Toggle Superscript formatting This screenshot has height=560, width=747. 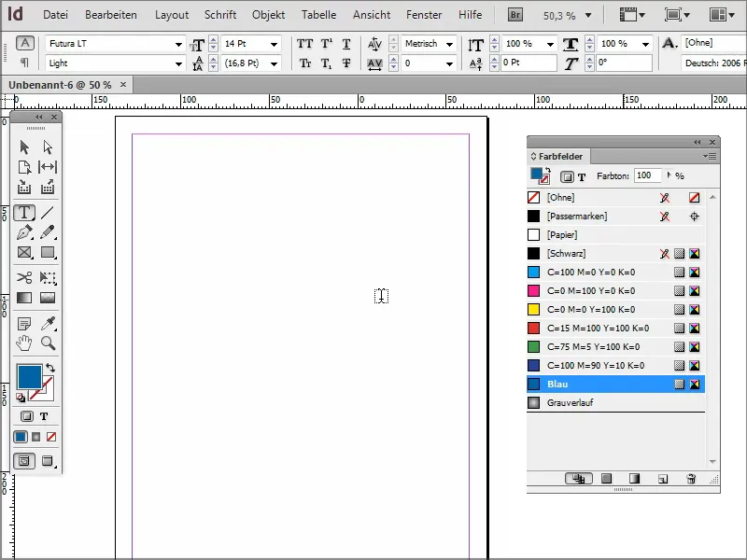(x=326, y=44)
